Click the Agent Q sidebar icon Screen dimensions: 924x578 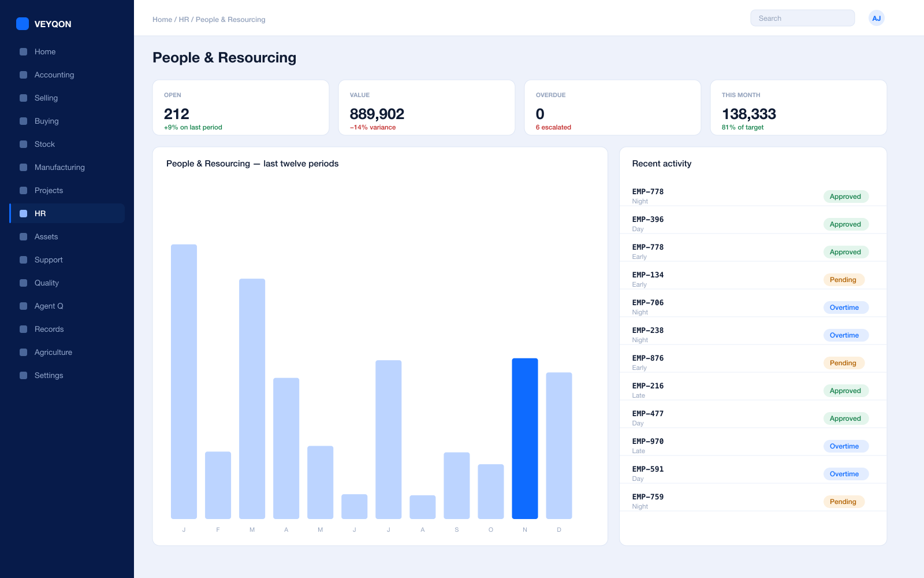tap(23, 306)
